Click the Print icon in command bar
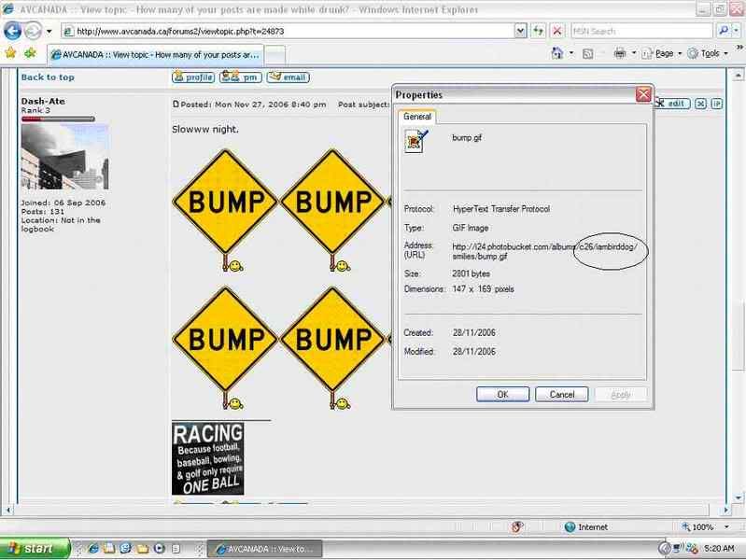The width and height of the screenshot is (746, 560). [x=620, y=53]
